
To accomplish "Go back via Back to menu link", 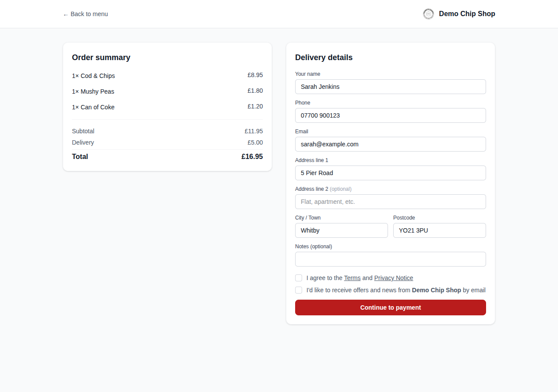I will (x=85, y=14).
